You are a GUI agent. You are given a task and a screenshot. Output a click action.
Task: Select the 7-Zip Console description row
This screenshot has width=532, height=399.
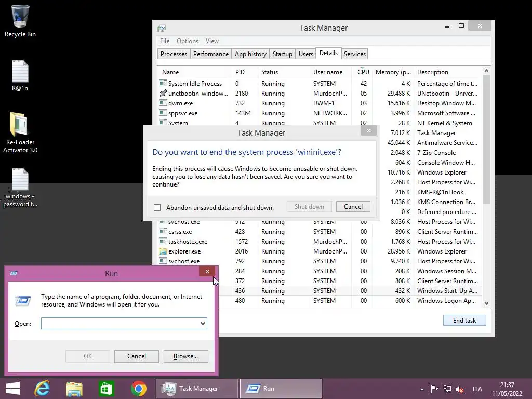click(x=436, y=153)
